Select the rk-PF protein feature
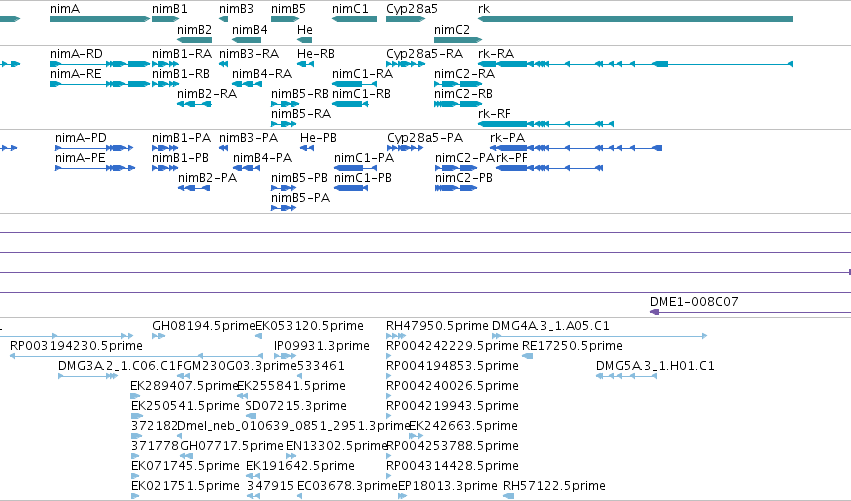Screen dimensions: 851x501 pyautogui.click(x=550, y=168)
